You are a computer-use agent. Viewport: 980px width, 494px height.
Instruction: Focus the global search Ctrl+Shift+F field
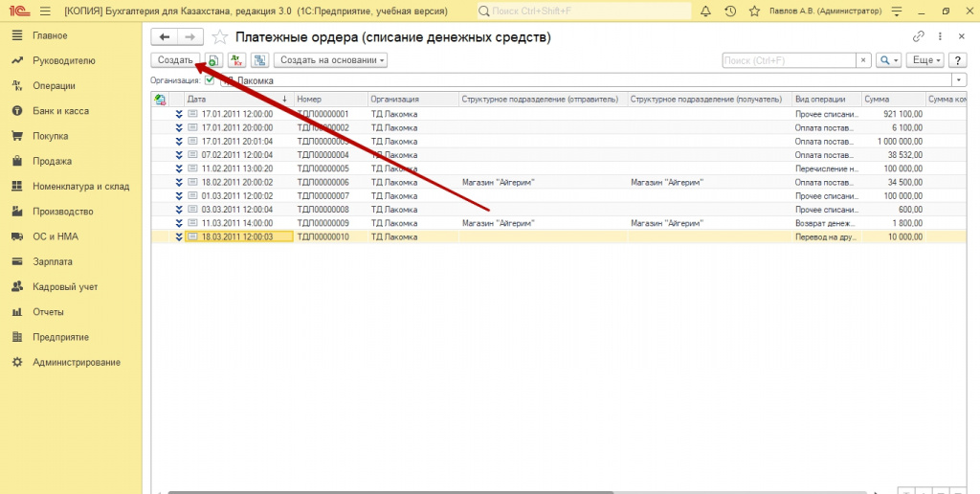point(585,11)
